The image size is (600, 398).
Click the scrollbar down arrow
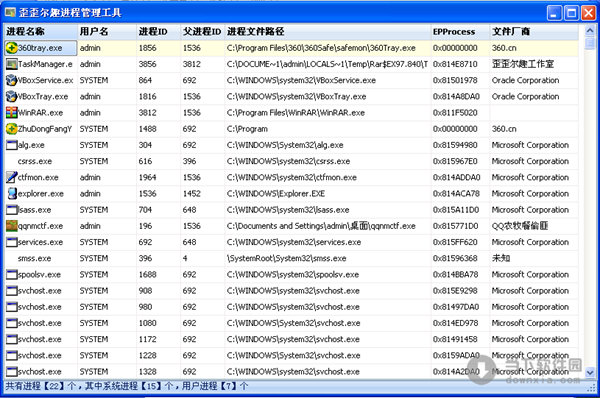pos(590,372)
